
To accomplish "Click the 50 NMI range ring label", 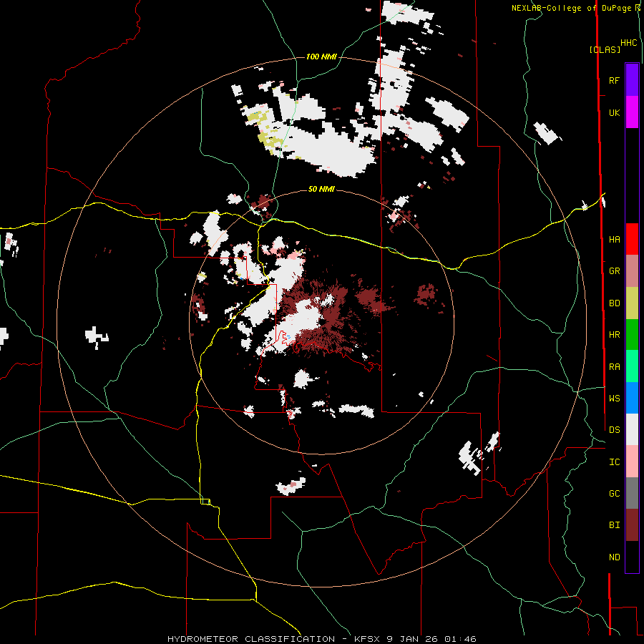I will click(321, 189).
